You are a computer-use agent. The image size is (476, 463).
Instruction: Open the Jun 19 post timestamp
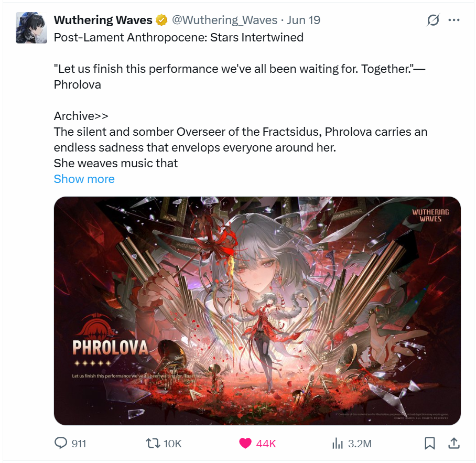click(304, 20)
